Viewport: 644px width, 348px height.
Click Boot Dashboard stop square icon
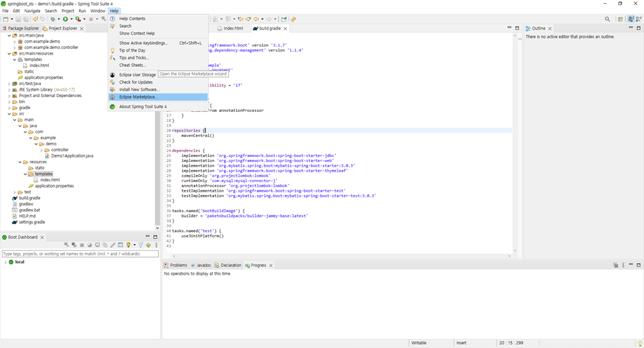(82, 245)
